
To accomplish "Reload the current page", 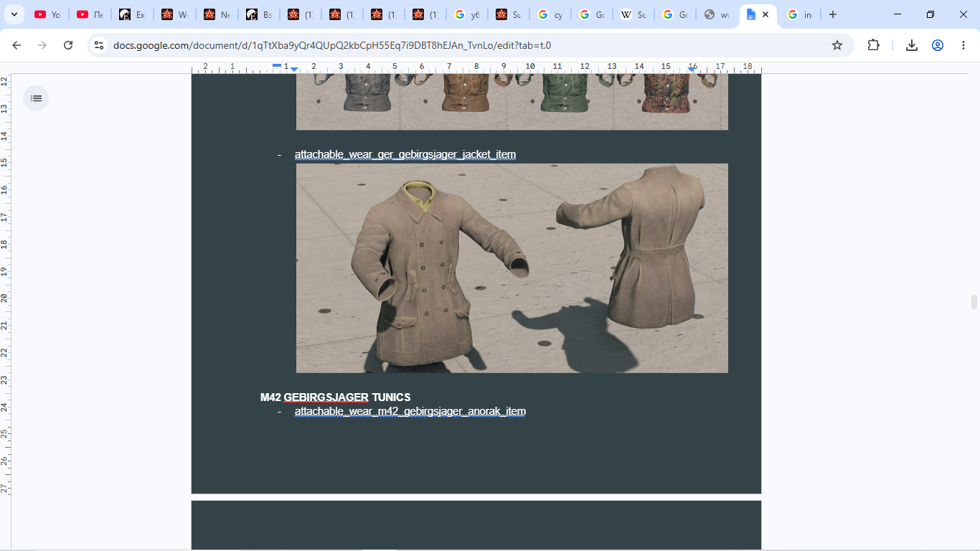I will pos(68,45).
